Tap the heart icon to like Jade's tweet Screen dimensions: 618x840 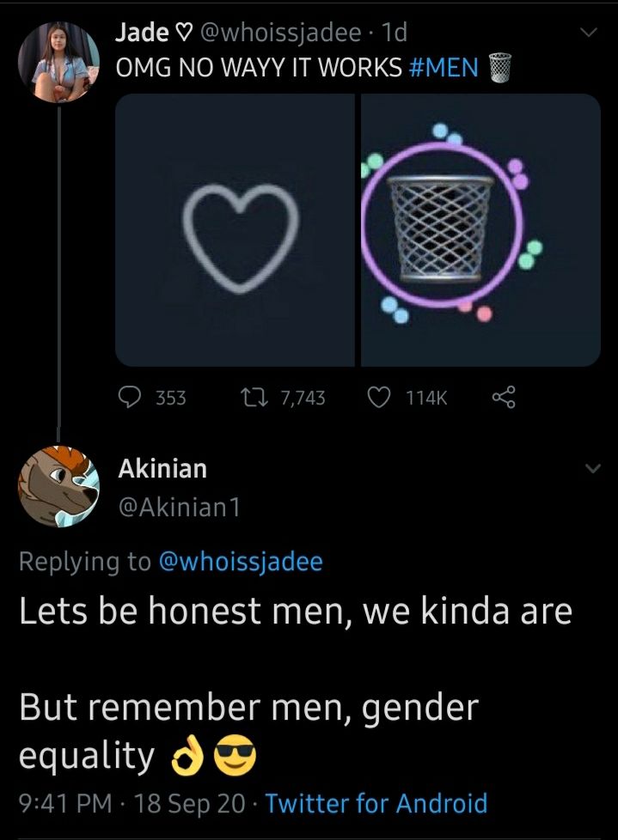coord(379,397)
